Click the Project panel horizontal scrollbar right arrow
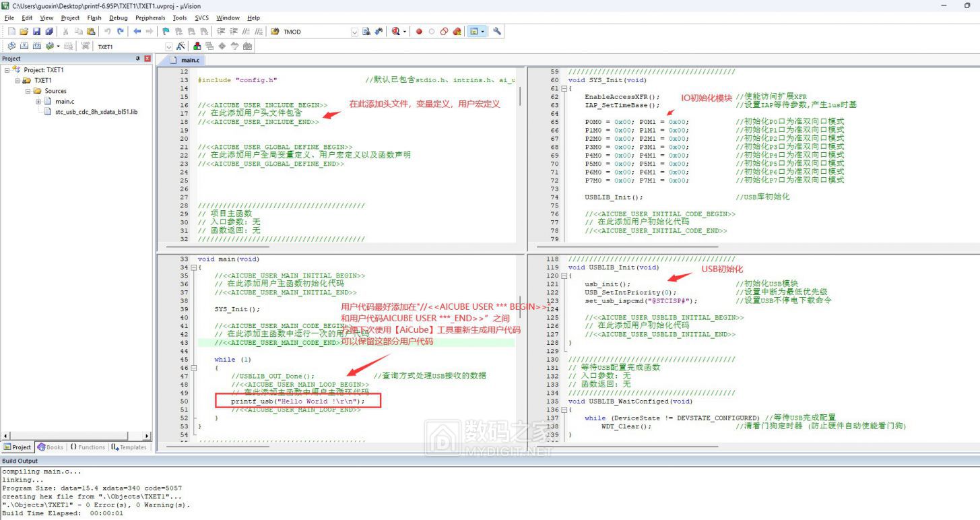 click(x=147, y=436)
